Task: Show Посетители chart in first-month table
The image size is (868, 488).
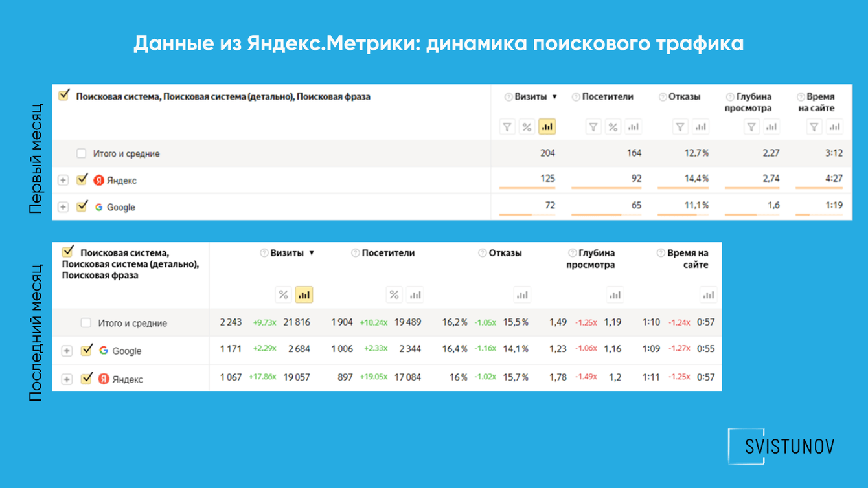Action: 633,127
